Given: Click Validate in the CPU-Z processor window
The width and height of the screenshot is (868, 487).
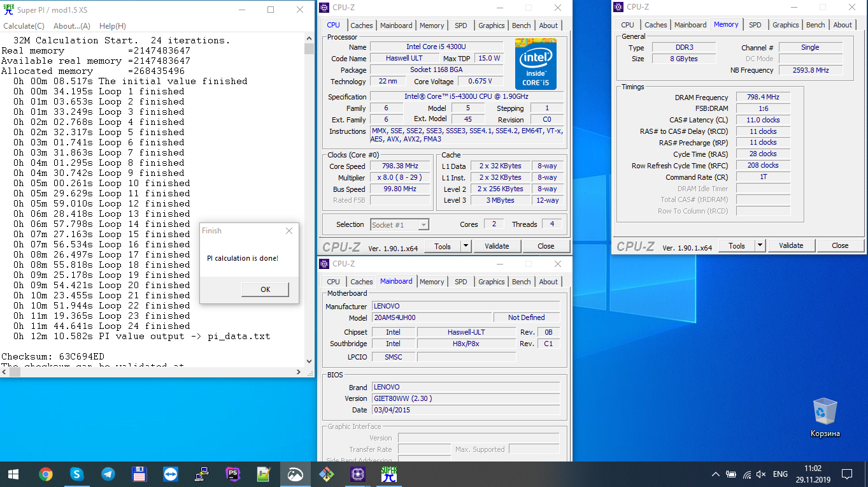Looking at the screenshot, I should pyautogui.click(x=497, y=246).
